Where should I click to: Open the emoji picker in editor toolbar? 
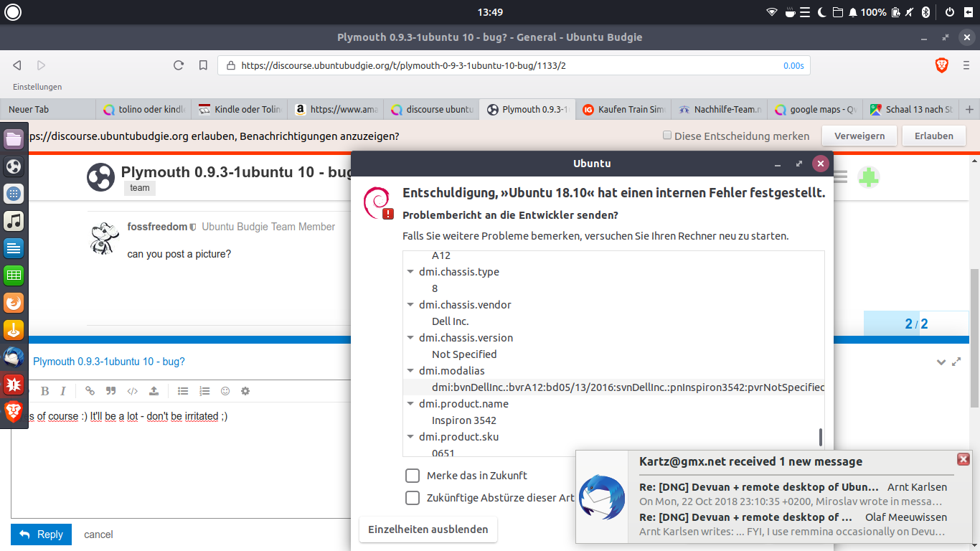225,391
